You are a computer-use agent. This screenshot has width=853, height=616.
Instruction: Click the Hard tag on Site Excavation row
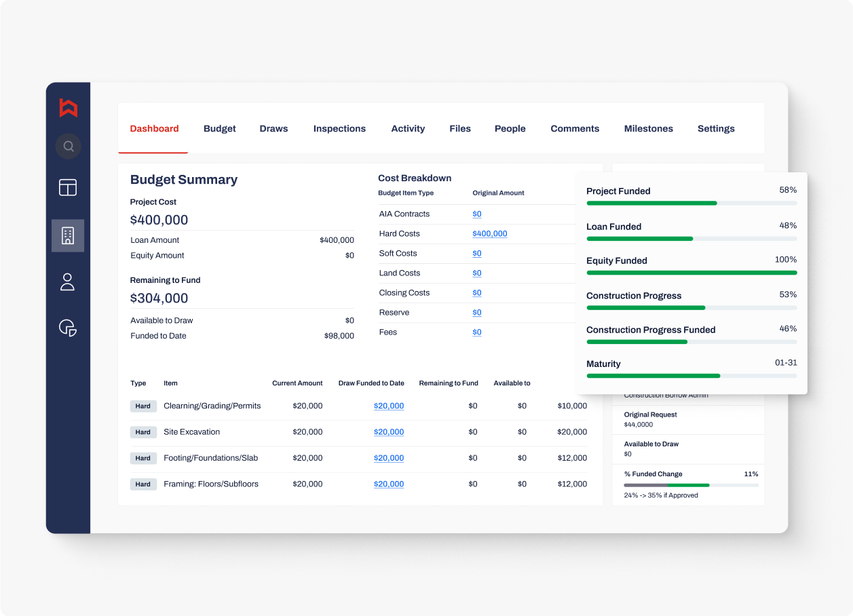click(143, 432)
